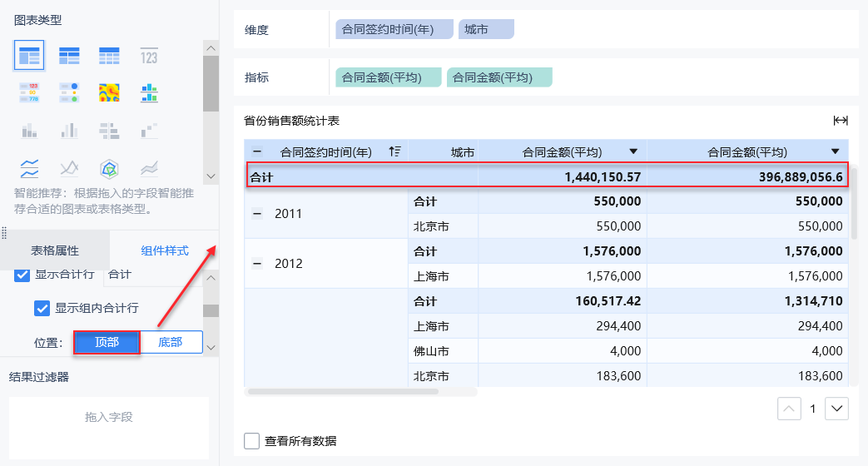Choose the heat map chart type
Image resolution: width=868 pixels, height=466 pixels.
pos(109,92)
